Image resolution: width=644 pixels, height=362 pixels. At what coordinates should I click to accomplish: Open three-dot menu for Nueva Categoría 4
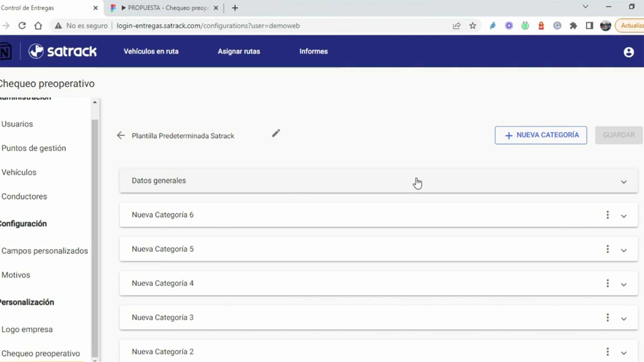[x=608, y=283]
